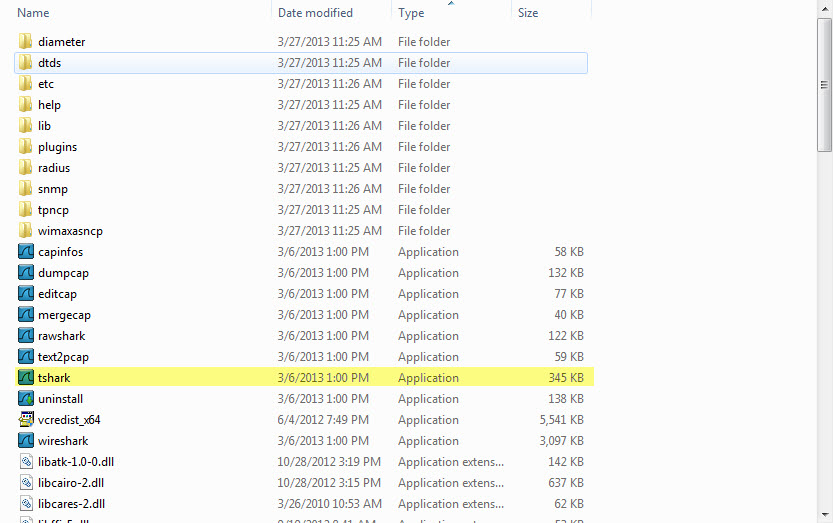This screenshot has width=833, height=523.
Task: Click the vertical scrollbar up arrow
Action: 824,7
